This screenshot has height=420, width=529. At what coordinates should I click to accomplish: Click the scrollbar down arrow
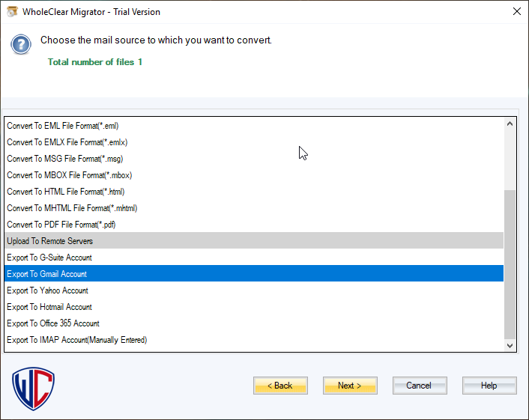click(510, 345)
